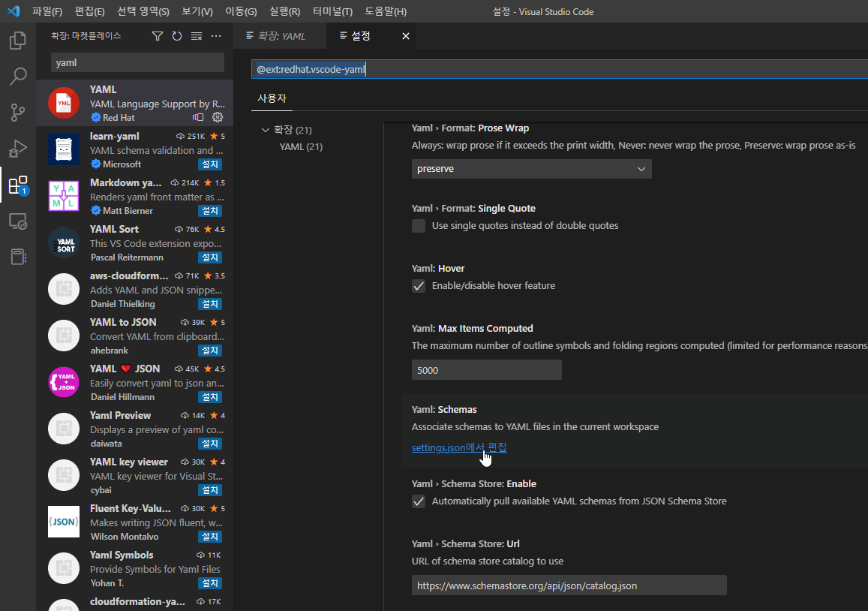
Task: Open the Explorer view in activity bar
Action: 18,41
